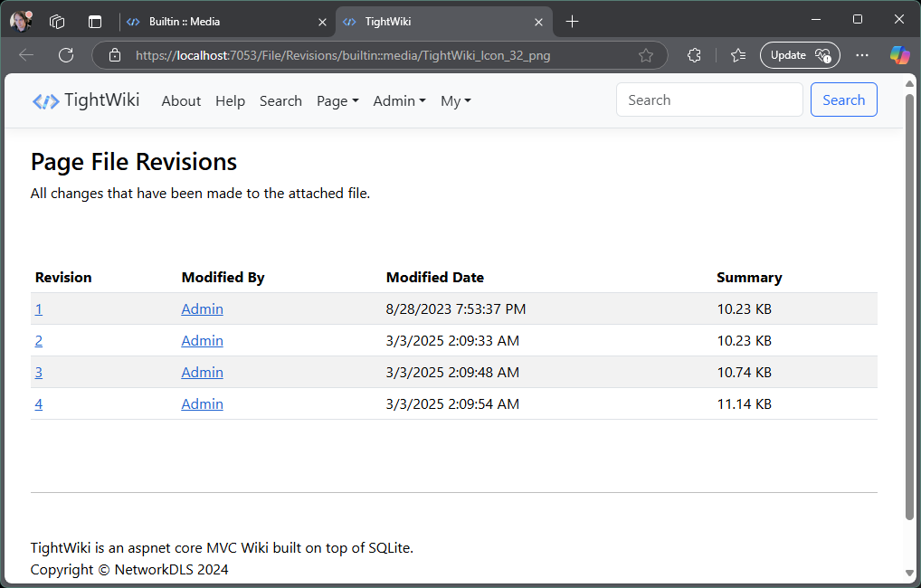This screenshot has height=588, width=921.
Task: Click the browser profile avatar icon
Action: 21,22
